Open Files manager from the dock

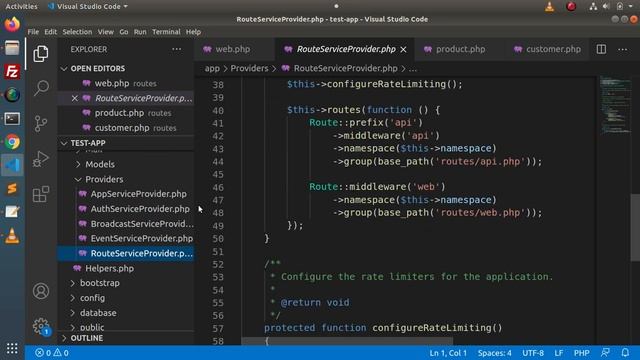[12, 48]
